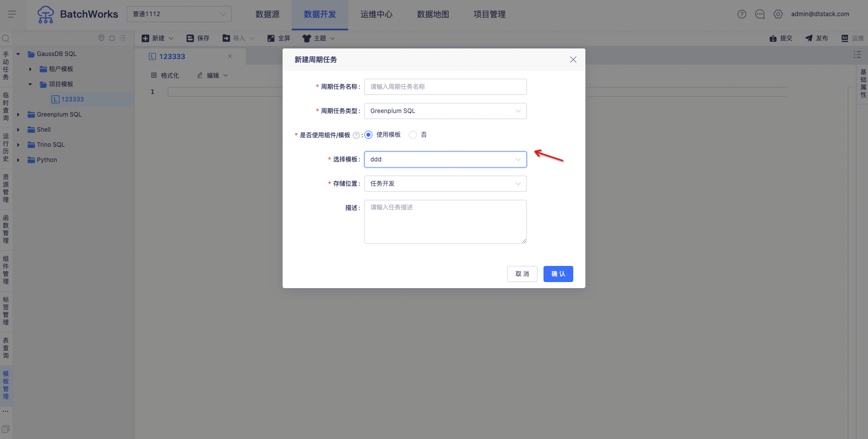The image size is (868, 439).
Task: Close the 新建周期任务 dialog
Action: coord(573,60)
